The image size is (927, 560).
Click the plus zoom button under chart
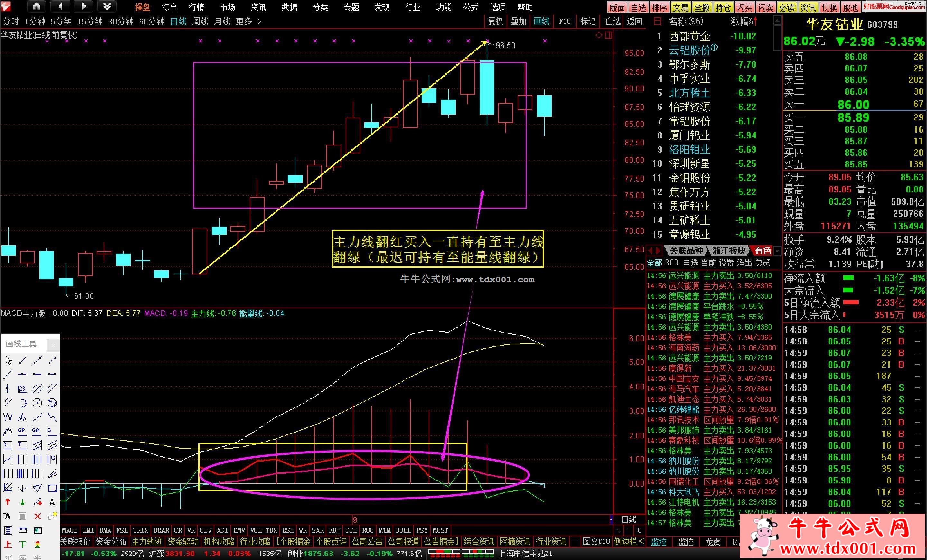[x=619, y=530]
